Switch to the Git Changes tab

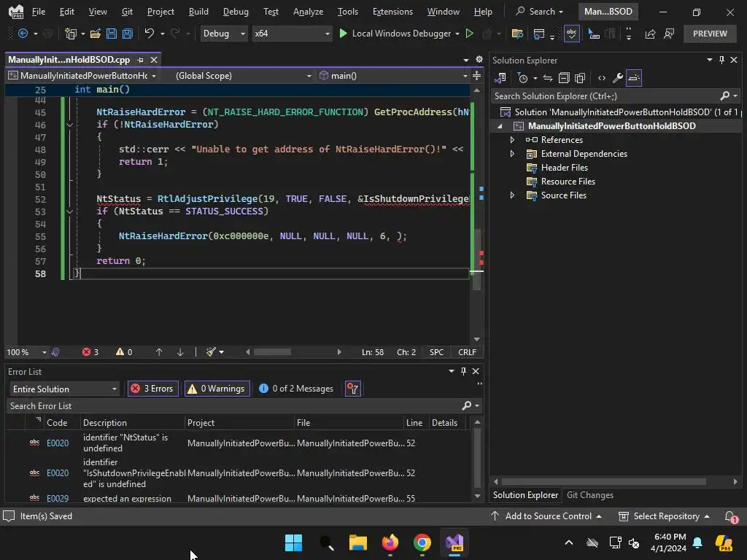[589, 495]
